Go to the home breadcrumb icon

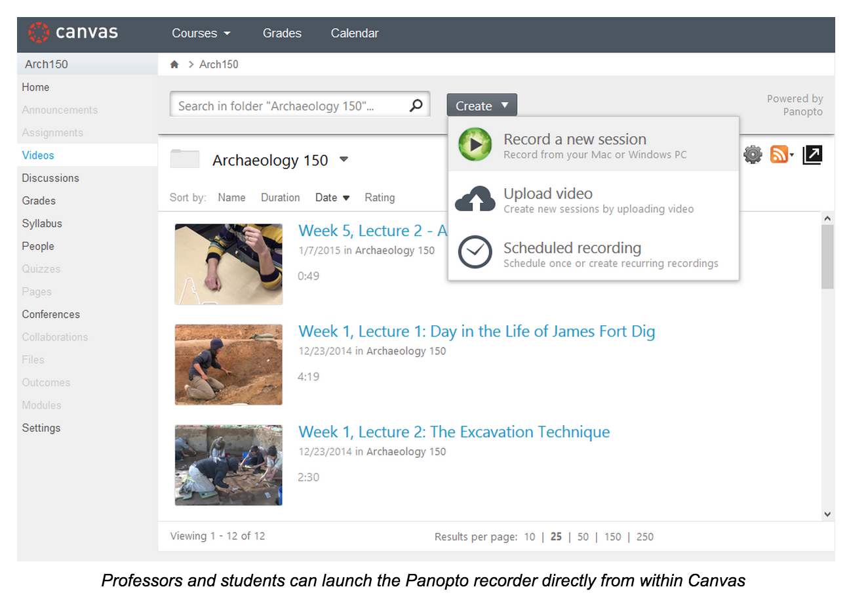pyautogui.click(x=174, y=64)
